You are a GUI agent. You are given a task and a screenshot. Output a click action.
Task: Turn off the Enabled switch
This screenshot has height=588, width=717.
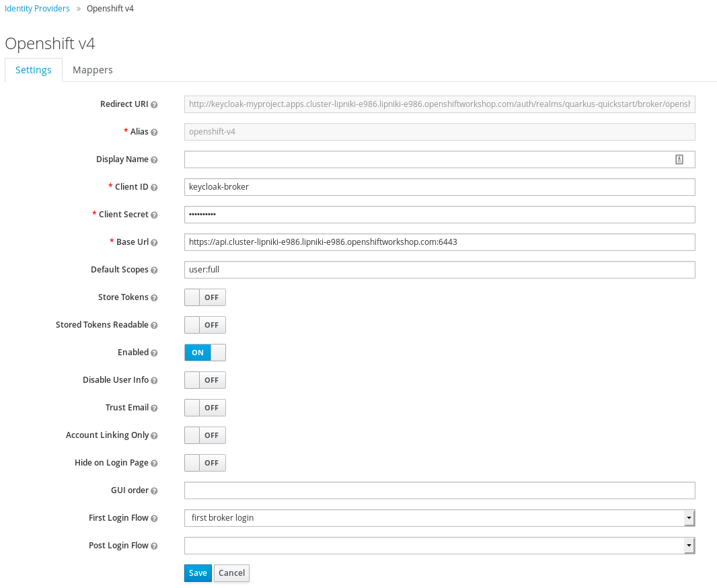pyautogui.click(x=205, y=353)
